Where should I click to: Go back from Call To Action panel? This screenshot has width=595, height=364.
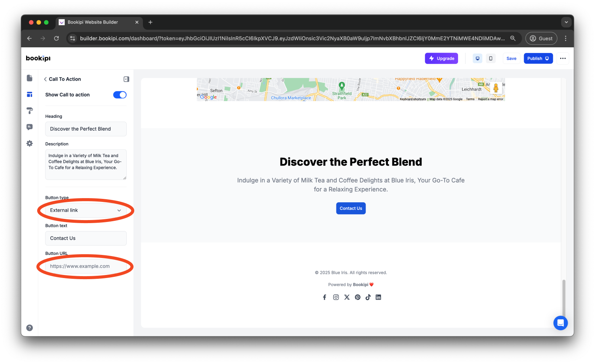coord(46,79)
